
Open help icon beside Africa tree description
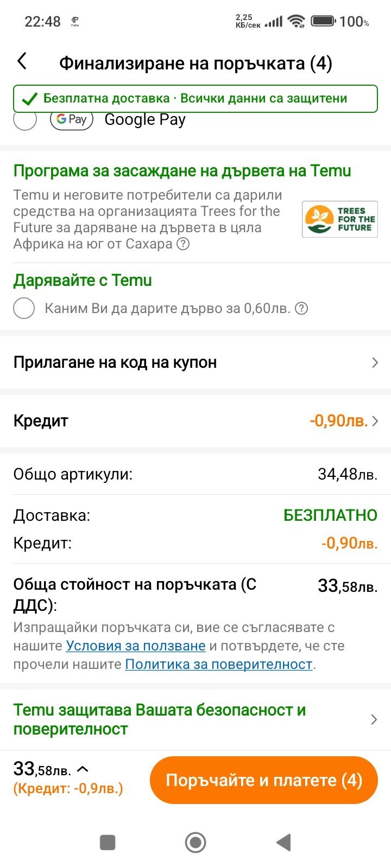pyautogui.click(x=184, y=244)
